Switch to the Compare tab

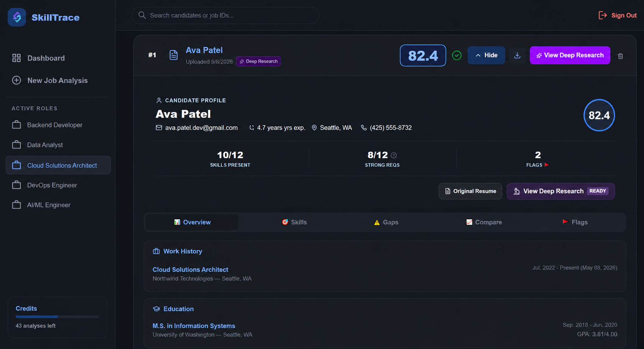tap(484, 222)
